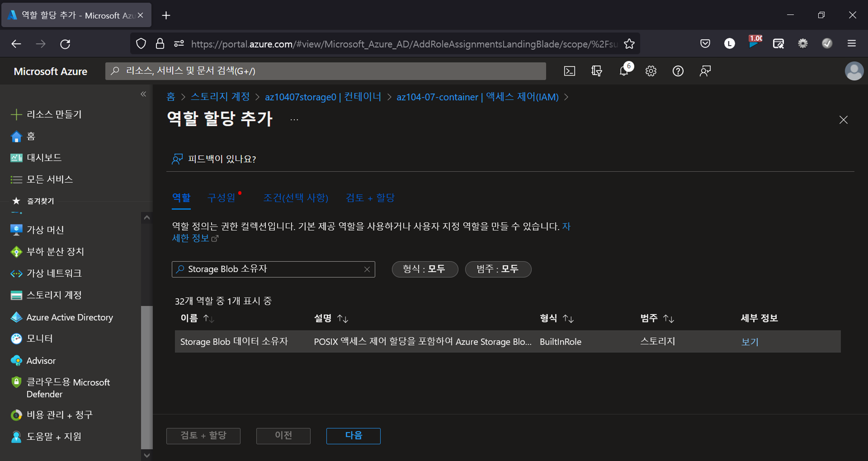Open 범주 : 모두 filter

coord(498,269)
